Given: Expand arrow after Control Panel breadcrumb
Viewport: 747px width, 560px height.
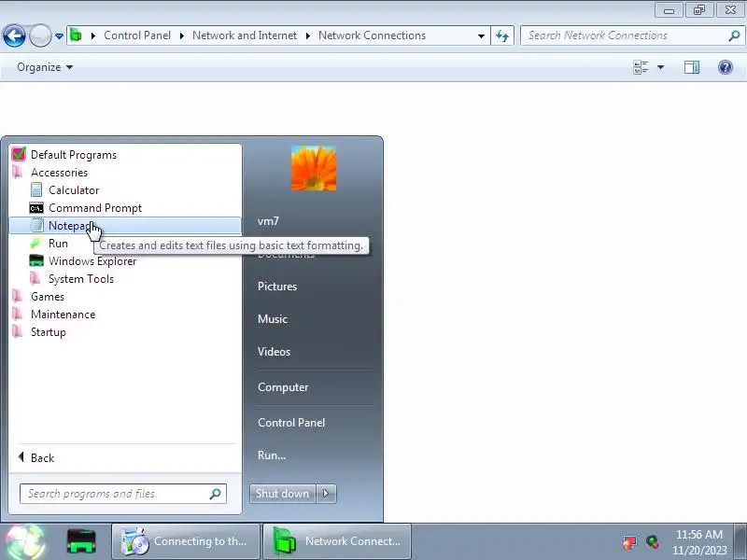Looking at the screenshot, I should (181, 35).
